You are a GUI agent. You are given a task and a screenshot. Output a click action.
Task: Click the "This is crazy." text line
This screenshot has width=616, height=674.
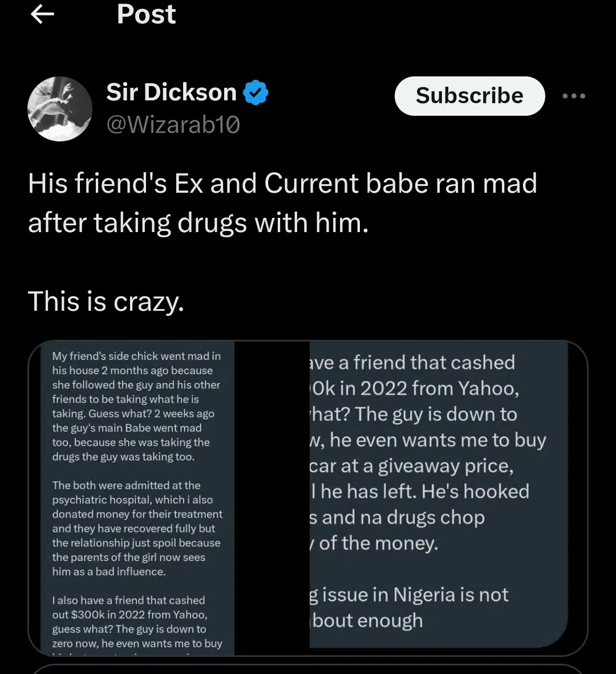(106, 301)
